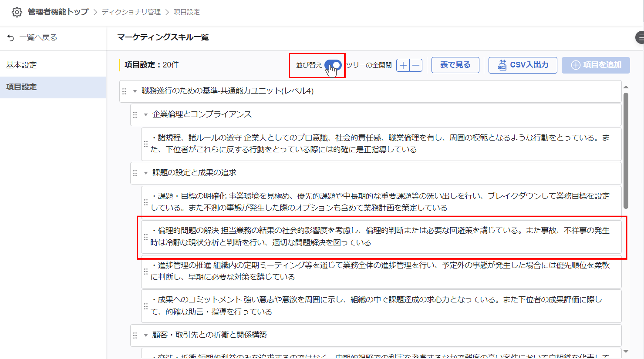Screen dimensions: 644x359
Task: Click the gear icon beside 管理者機能トップ
Action: (x=17, y=12)
